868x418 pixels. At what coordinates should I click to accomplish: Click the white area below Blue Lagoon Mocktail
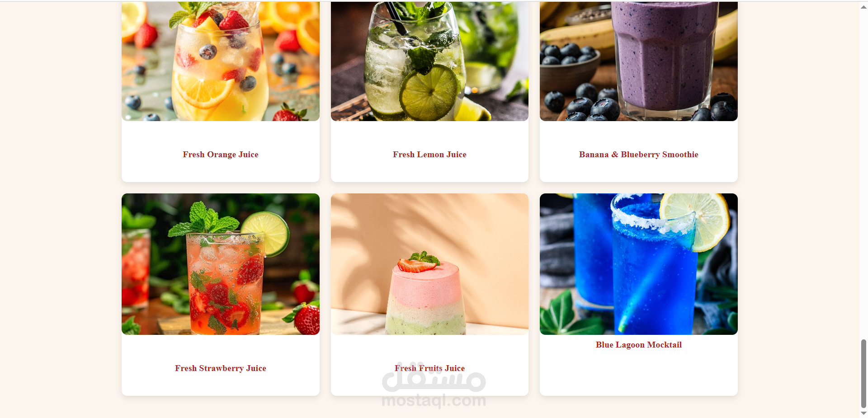(639, 373)
